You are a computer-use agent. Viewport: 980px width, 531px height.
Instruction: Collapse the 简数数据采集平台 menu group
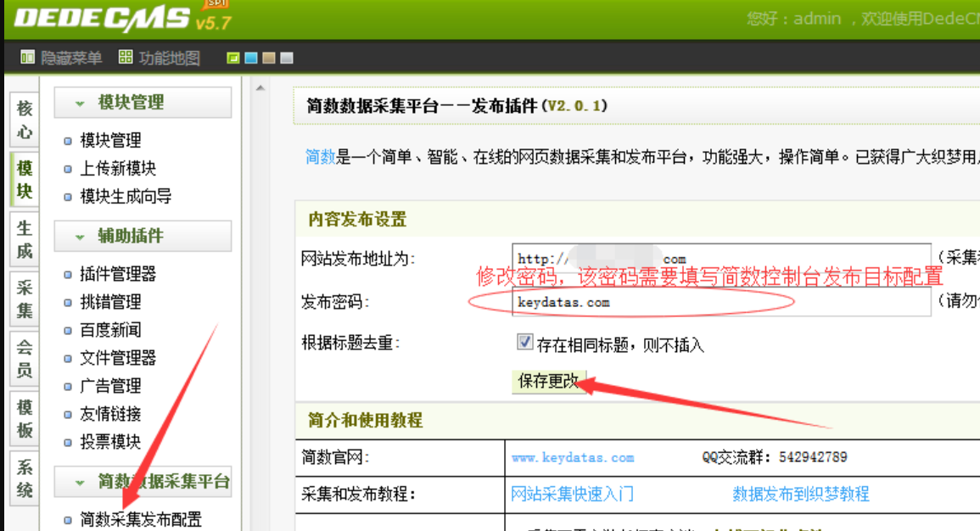coord(143,482)
